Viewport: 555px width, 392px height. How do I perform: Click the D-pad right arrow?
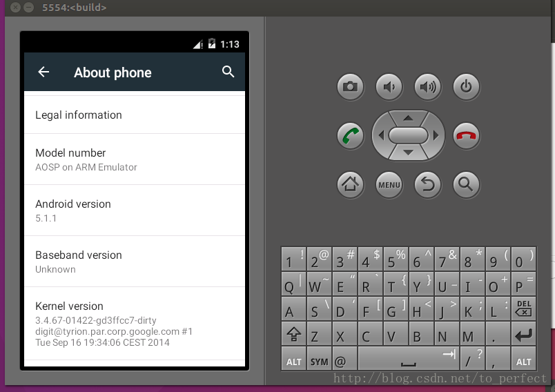(x=436, y=135)
